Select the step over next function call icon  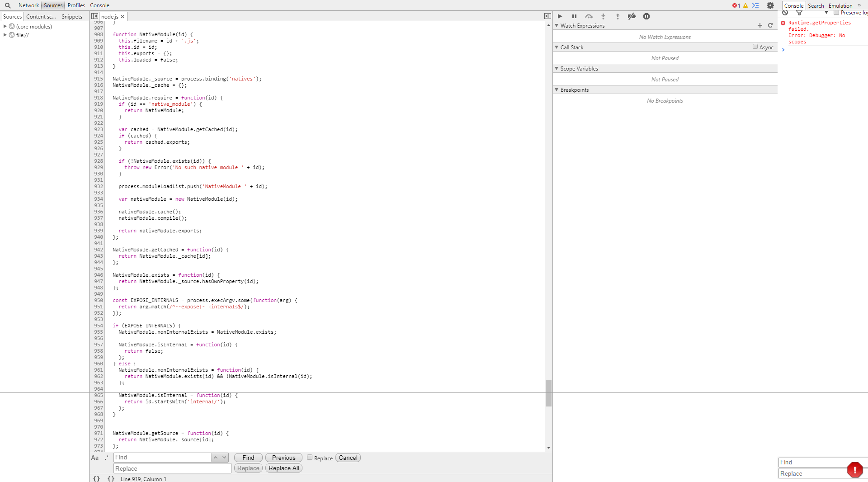[589, 16]
